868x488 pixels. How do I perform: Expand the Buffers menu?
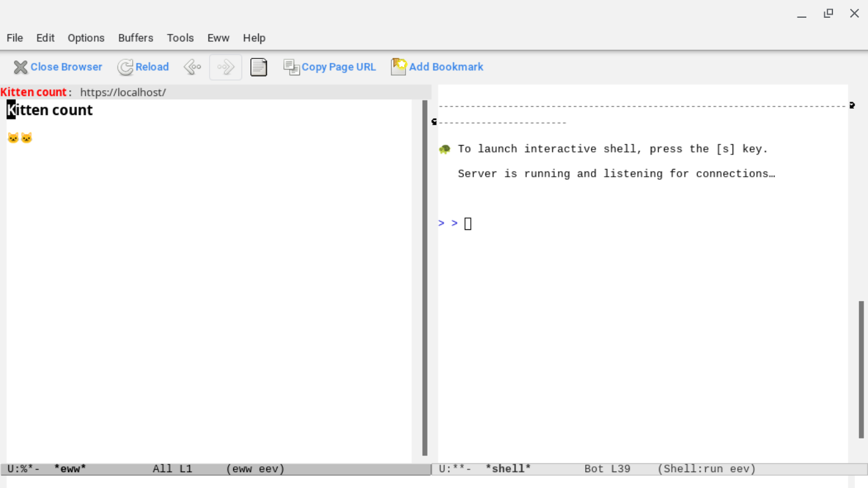[x=135, y=38]
